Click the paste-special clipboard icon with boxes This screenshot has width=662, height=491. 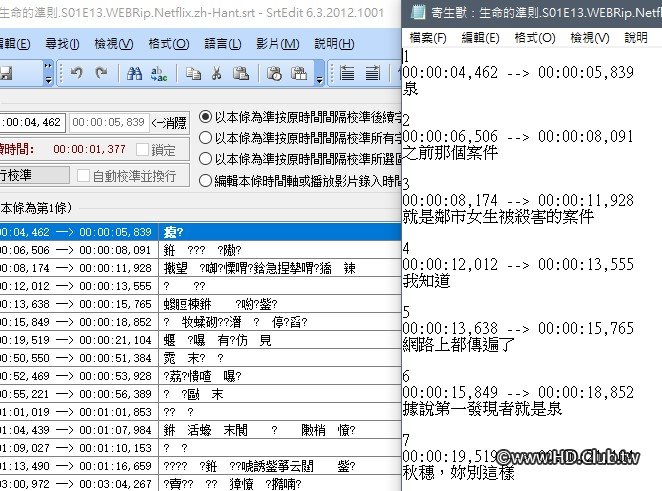pos(299,73)
